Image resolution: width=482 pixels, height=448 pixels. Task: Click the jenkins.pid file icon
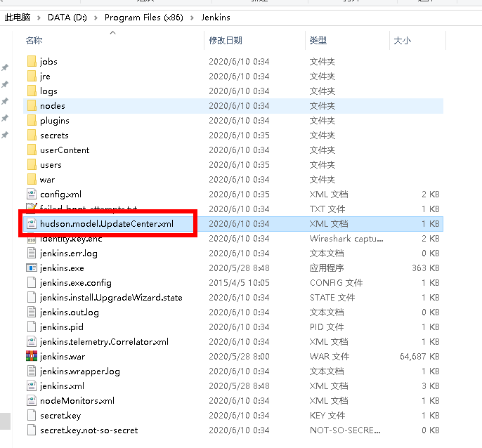pyautogui.click(x=32, y=327)
